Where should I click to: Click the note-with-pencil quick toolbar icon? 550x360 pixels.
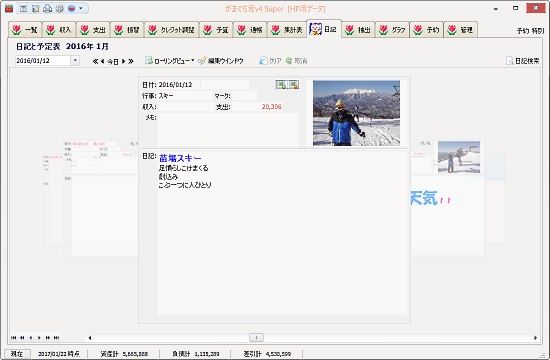pos(35,8)
